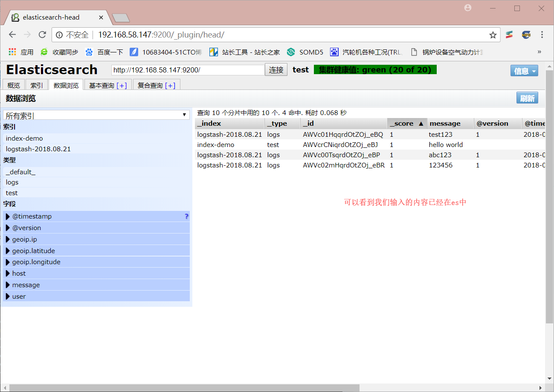Screen dimensions: 554x392
Task: Go back in browser history
Action: 12,35
